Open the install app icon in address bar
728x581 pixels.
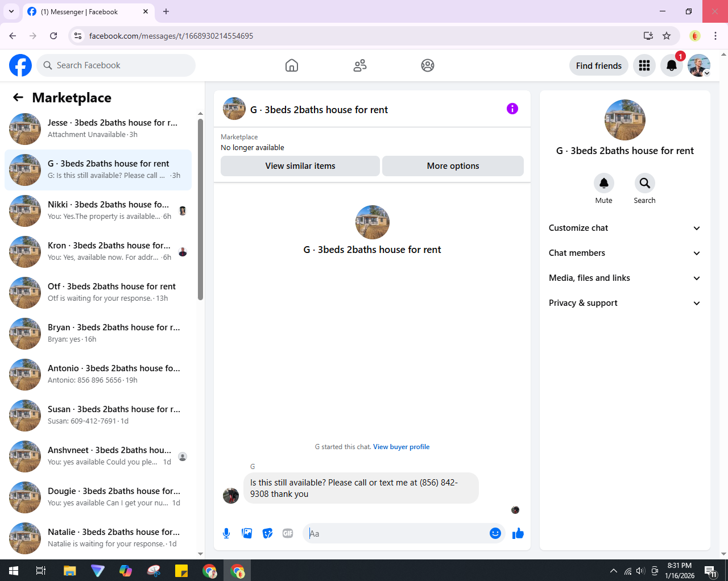[648, 36]
